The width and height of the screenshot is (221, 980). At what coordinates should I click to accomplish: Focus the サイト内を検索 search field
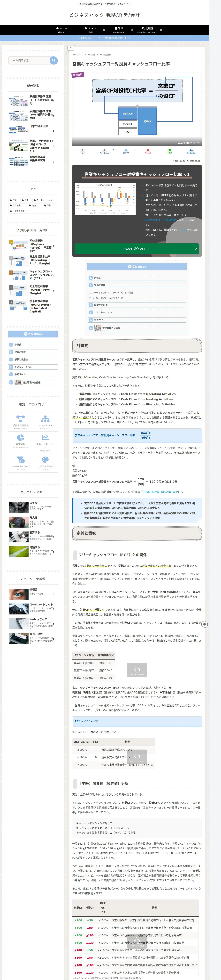29,60
